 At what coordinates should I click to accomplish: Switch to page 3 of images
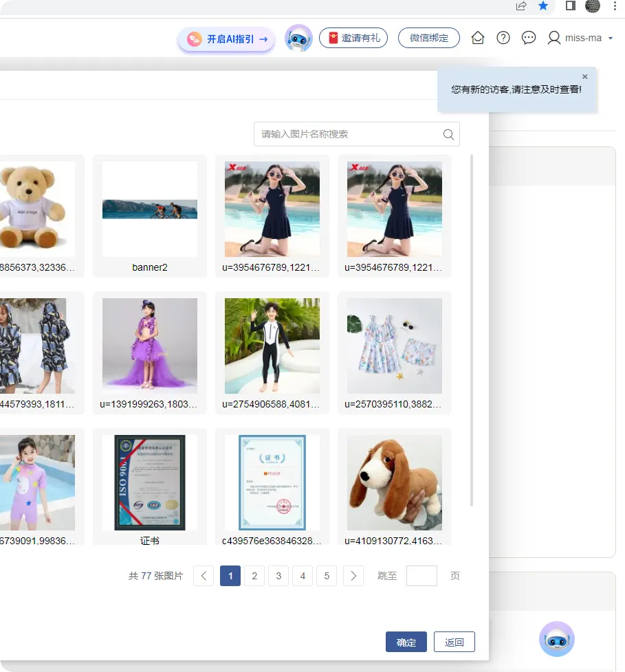278,576
